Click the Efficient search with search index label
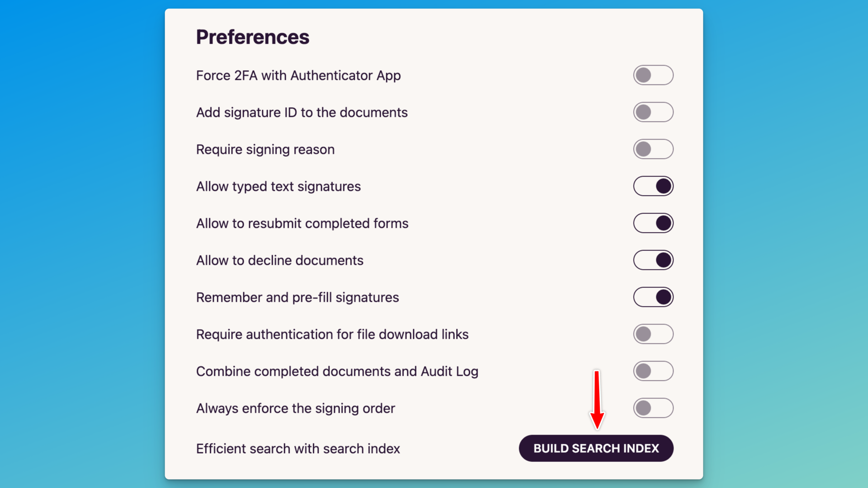The height and width of the screenshot is (488, 868). coord(297,449)
